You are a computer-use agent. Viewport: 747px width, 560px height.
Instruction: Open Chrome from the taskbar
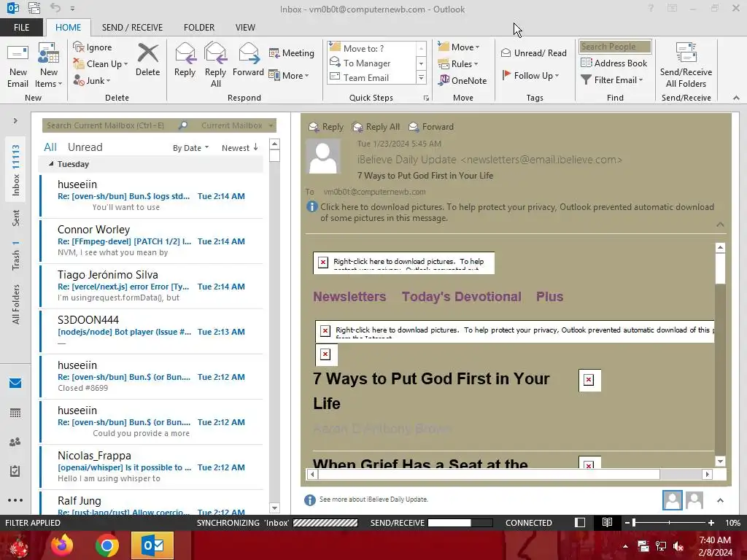(107, 545)
